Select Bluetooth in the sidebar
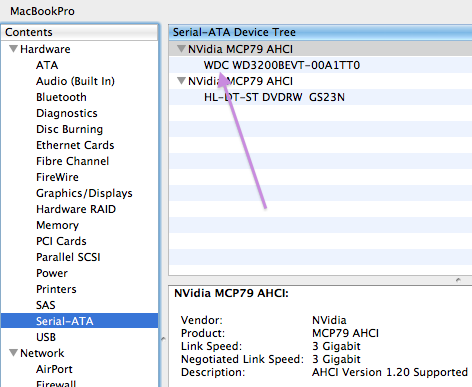The width and height of the screenshot is (472, 387). 61,97
